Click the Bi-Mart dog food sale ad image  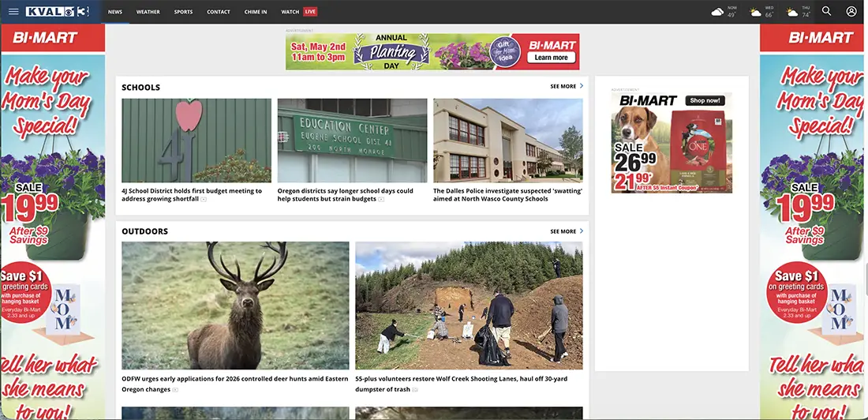click(672, 142)
